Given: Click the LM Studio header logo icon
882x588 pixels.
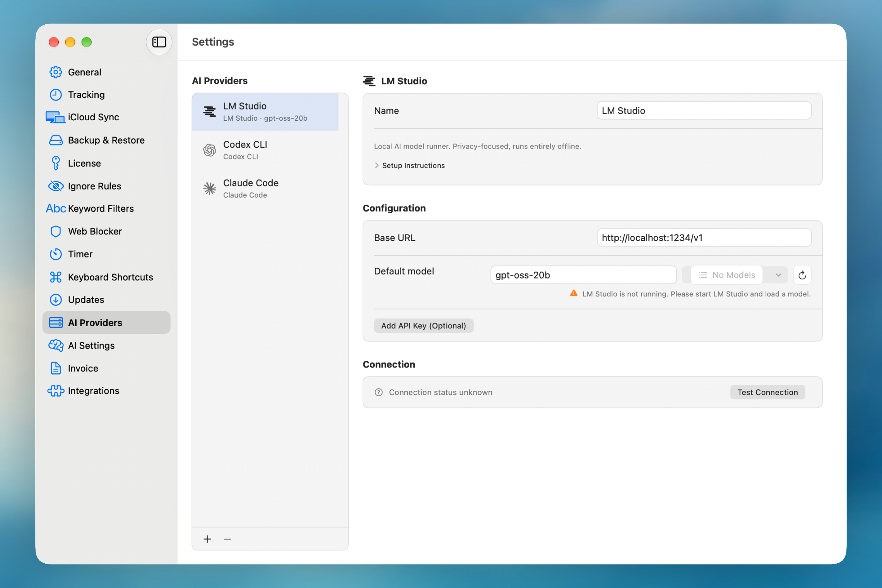Looking at the screenshot, I should (x=369, y=81).
